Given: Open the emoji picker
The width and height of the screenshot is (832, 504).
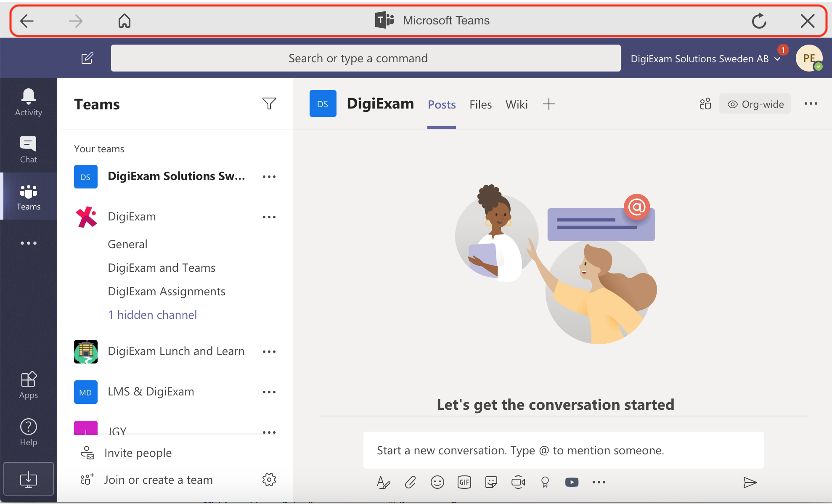Looking at the screenshot, I should pyautogui.click(x=437, y=482).
